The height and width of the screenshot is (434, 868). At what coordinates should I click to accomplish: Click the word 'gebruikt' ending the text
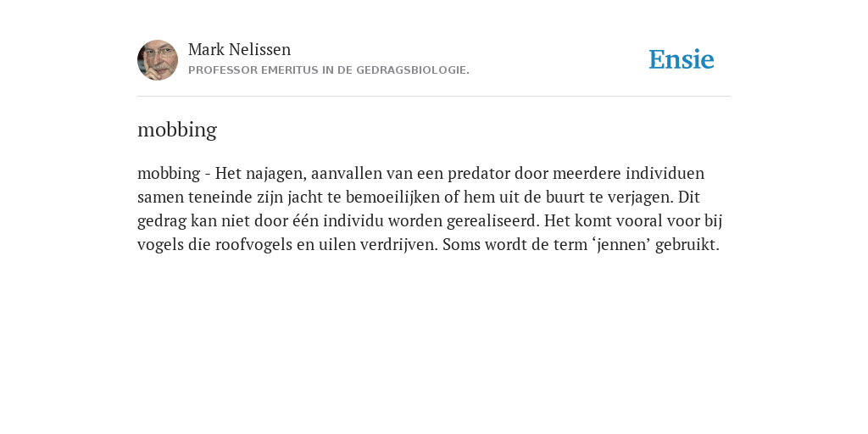tap(687, 245)
